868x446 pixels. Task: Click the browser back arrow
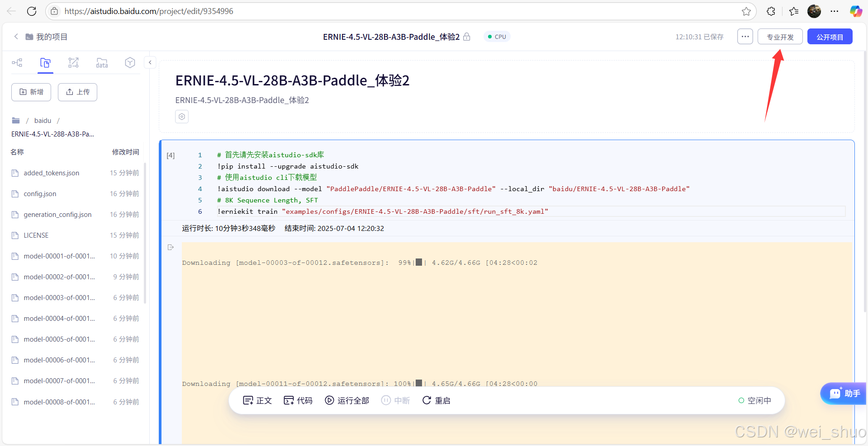pos(11,11)
